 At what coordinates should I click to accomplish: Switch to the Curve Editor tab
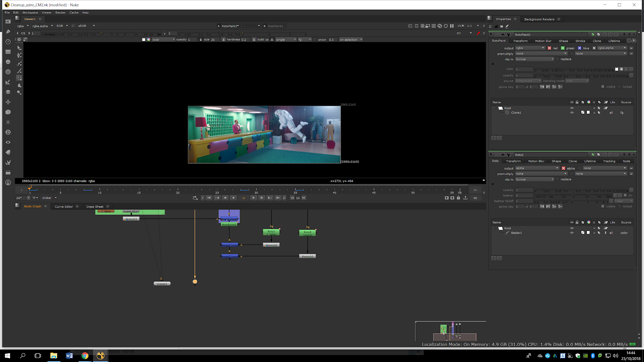[64, 207]
